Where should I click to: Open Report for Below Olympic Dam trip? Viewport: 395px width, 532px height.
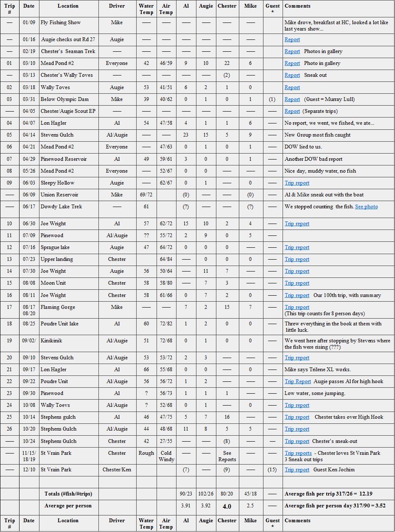(292, 99)
